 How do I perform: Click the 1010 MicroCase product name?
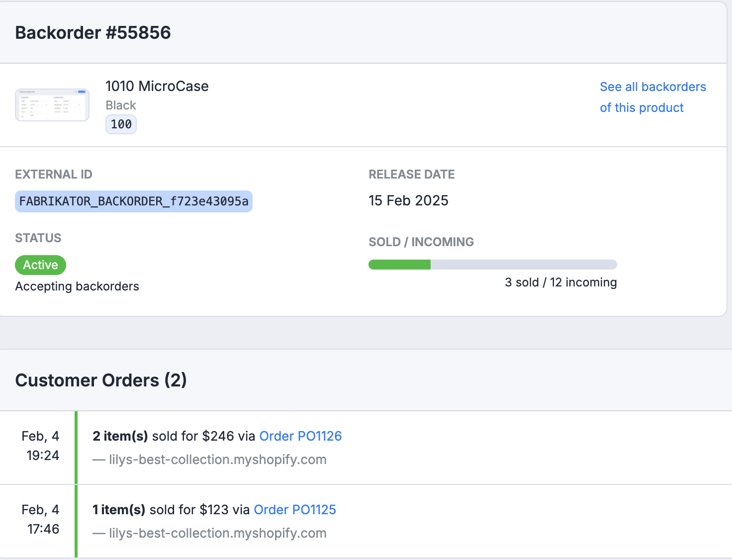pos(157,86)
